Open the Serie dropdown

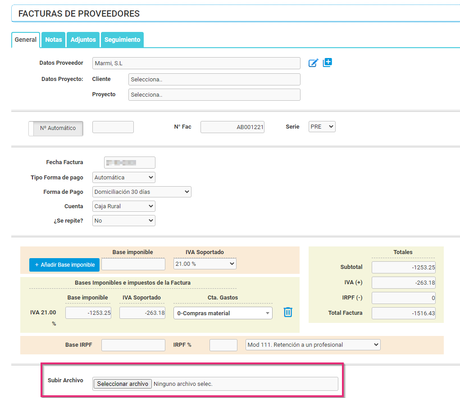tap(322, 127)
